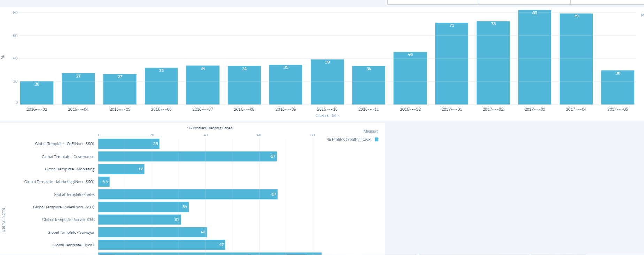This screenshot has height=255, width=644.
Task: Click the 2017~~~04 bar showing 79
Action: pyautogui.click(x=576, y=59)
